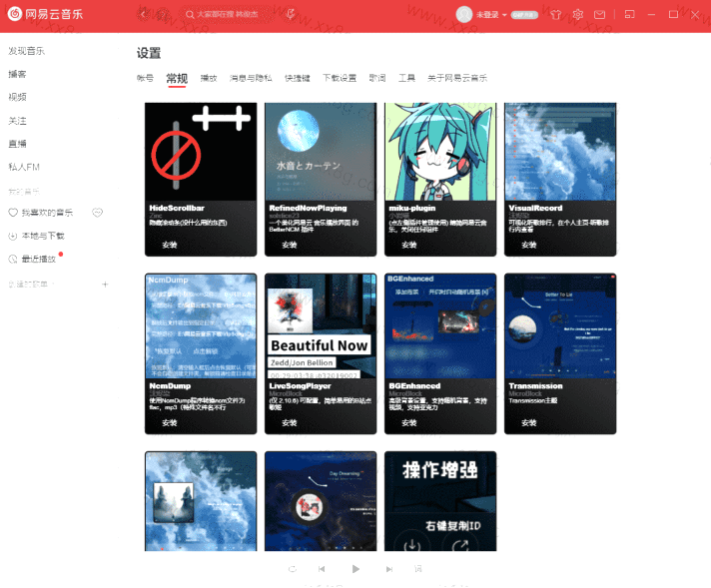Collapse the 创建的歌单 section
The height and width of the screenshot is (588, 711).
tap(31, 285)
